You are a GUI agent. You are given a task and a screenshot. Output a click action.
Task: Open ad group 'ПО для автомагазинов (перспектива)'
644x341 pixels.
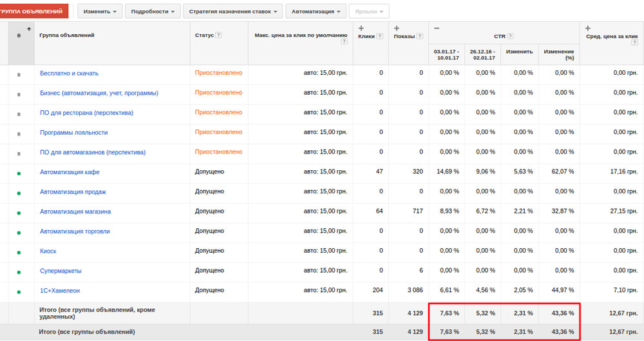pos(93,152)
